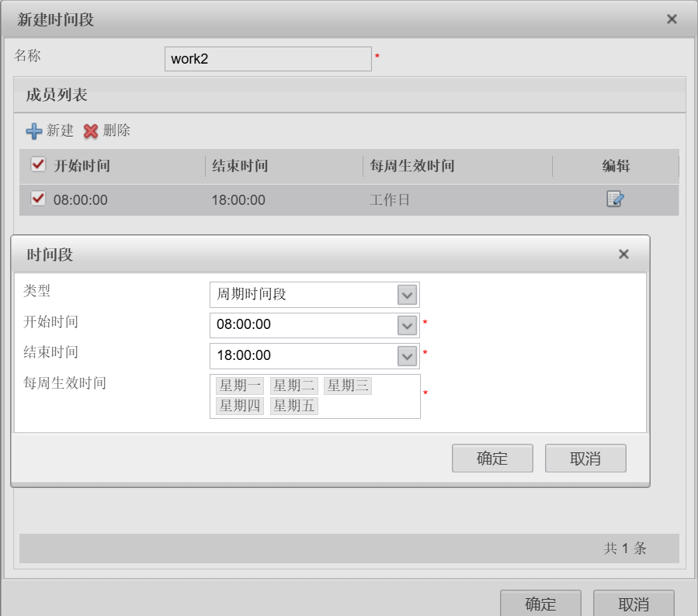The image size is (698, 616).
Task: Open the 类型 dropdown arrow
Action: point(407,295)
